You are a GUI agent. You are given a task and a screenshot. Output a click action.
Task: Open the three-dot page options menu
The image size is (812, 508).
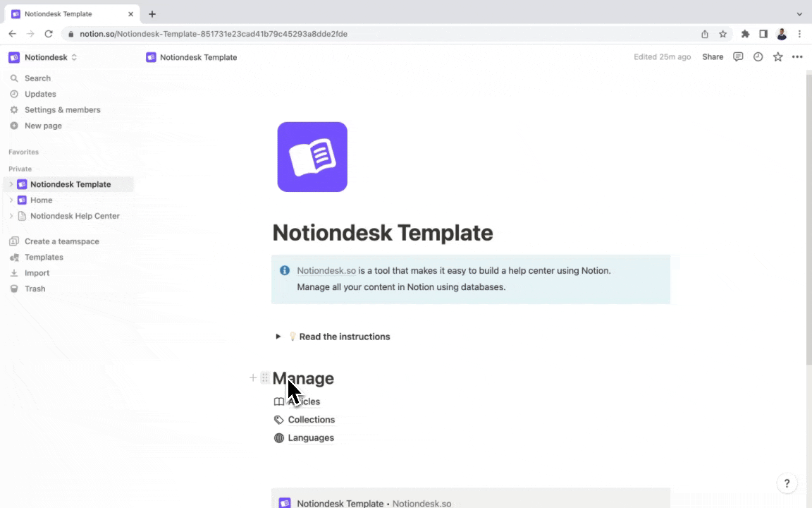tap(797, 57)
